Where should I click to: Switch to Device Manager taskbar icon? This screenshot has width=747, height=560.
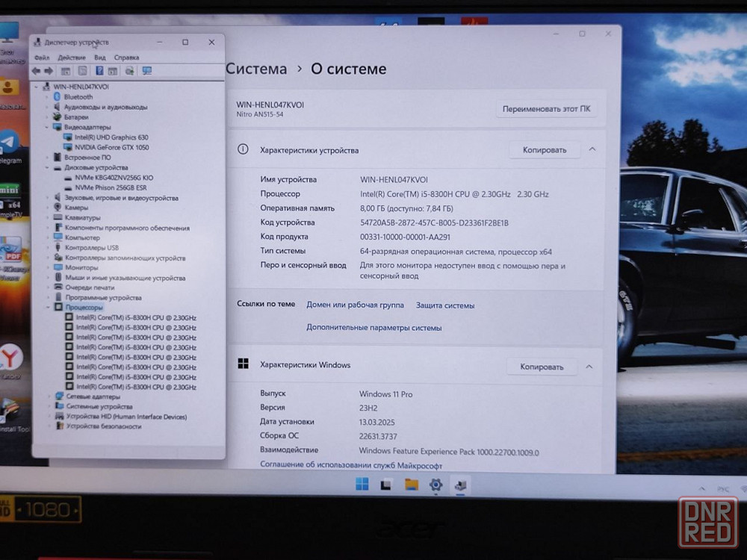[460, 485]
